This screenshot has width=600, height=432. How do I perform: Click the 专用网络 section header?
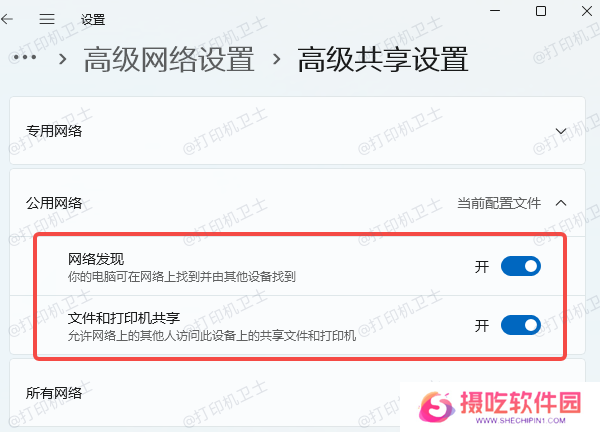pos(297,130)
